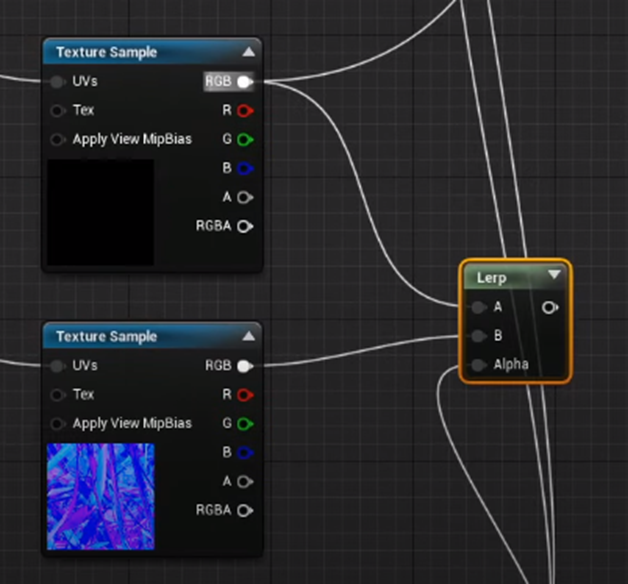Collapse the lower Texture Sample node
The height and width of the screenshot is (584, 628).
click(x=248, y=336)
